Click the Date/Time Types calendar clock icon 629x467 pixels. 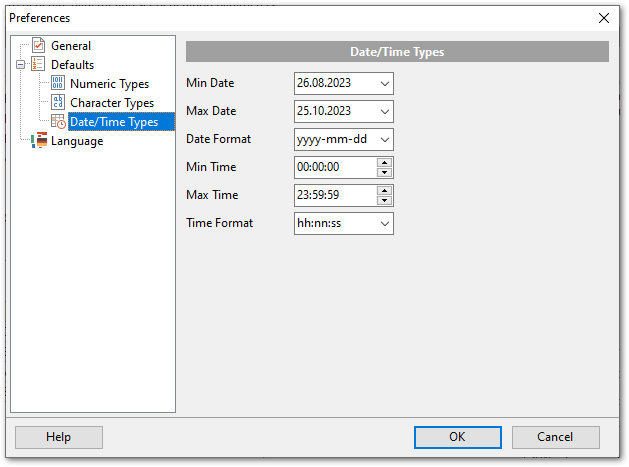point(59,122)
